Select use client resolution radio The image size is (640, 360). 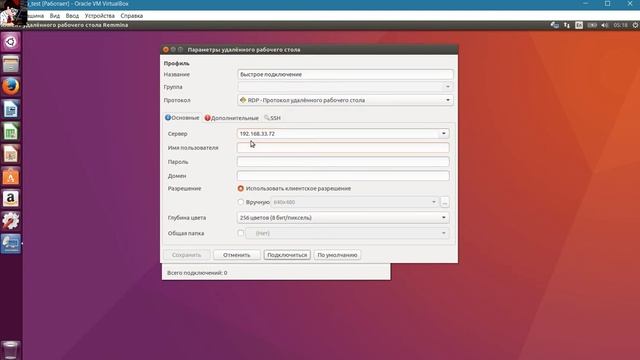240,189
